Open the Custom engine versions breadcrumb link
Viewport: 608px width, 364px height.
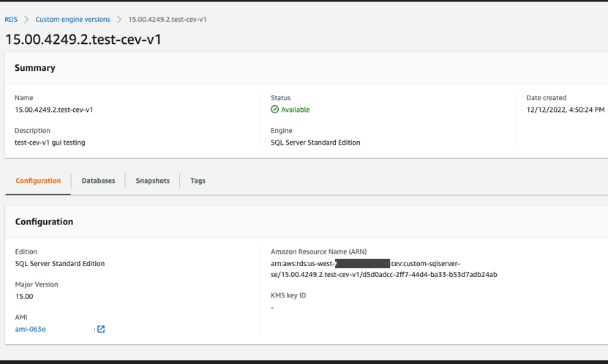tap(72, 20)
